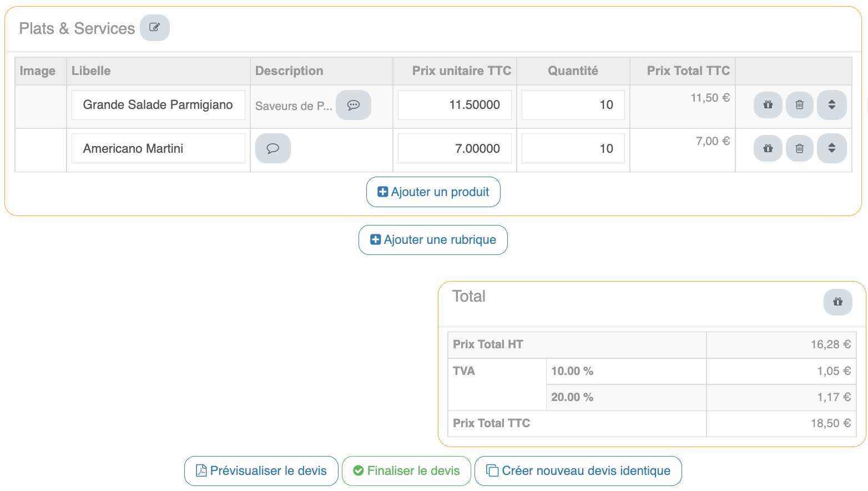
Task: Open the Grande Salade Parmigiano description comment
Action: (x=354, y=105)
